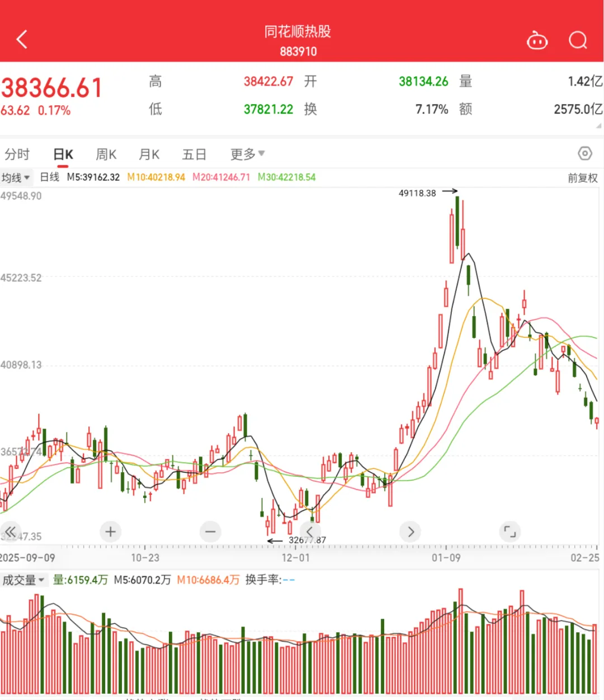Click M10:40218.94 moving average label
604x700 pixels.
point(156,177)
